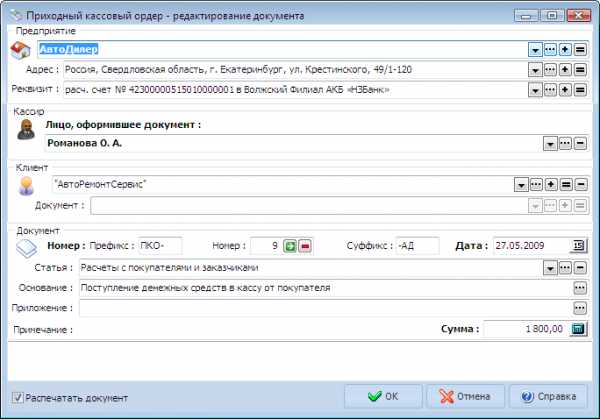Click the ellipsis button in the Основание row
Image resolution: width=600 pixels, height=419 pixels.
(579, 288)
